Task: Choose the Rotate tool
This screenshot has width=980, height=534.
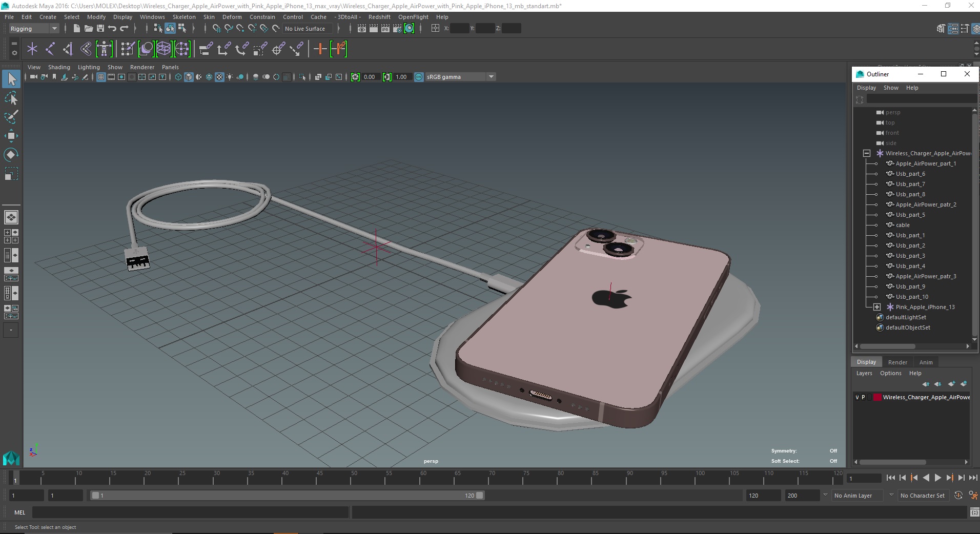Action: (11, 154)
